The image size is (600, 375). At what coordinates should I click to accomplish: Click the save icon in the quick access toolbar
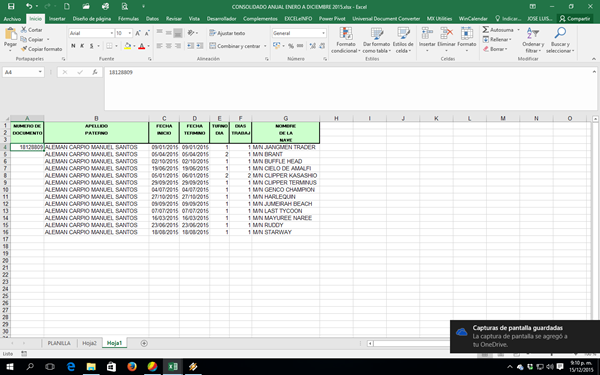click(x=11, y=7)
